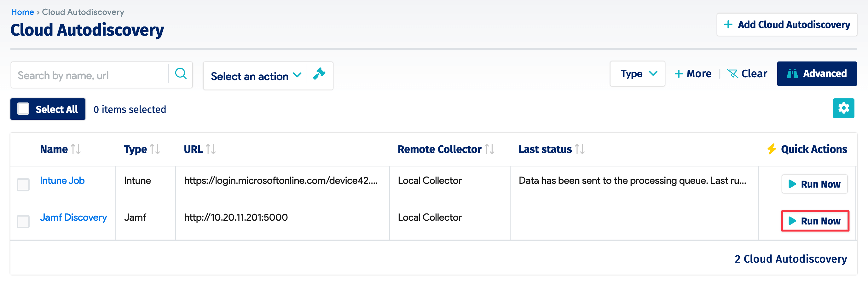This screenshot has width=868, height=285.
Task: Focus the Search by name, url field
Action: tap(90, 75)
